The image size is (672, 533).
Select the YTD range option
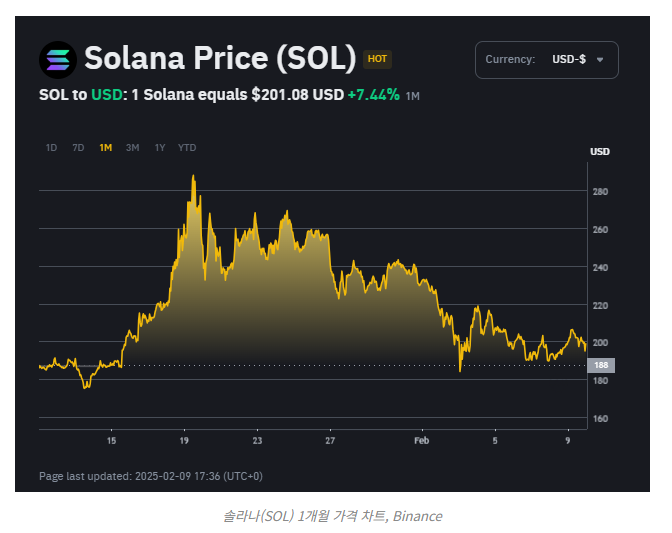187,148
